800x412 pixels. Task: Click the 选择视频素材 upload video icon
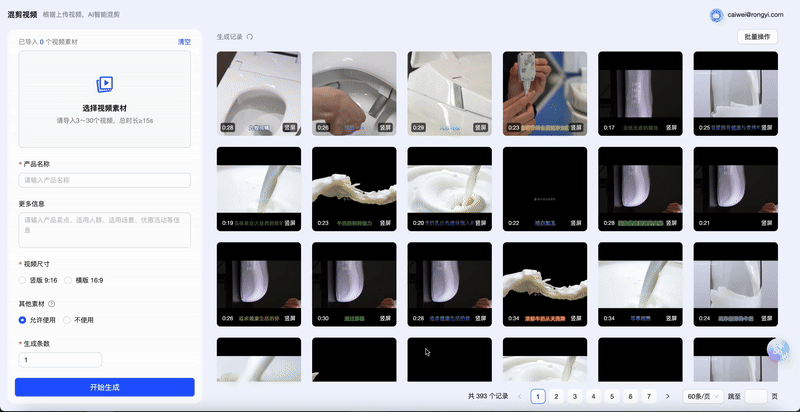click(105, 84)
